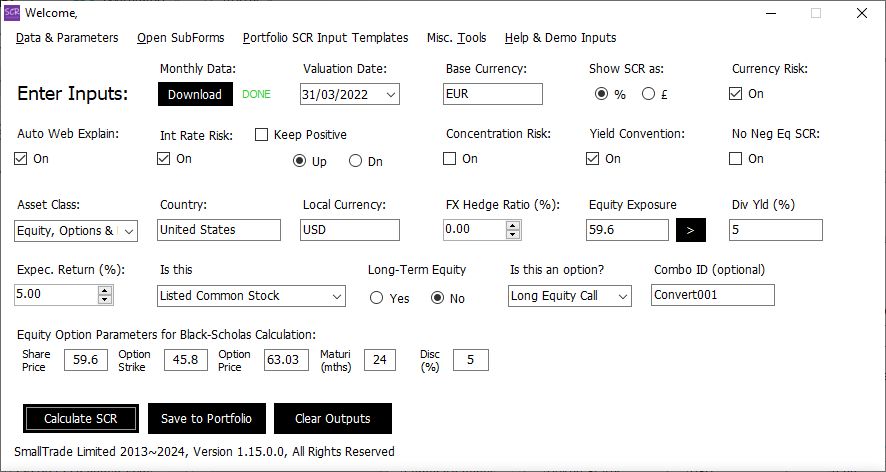
Task: Increase the FX Hedge Ratio with up arrow
Action: tap(513, 225)
